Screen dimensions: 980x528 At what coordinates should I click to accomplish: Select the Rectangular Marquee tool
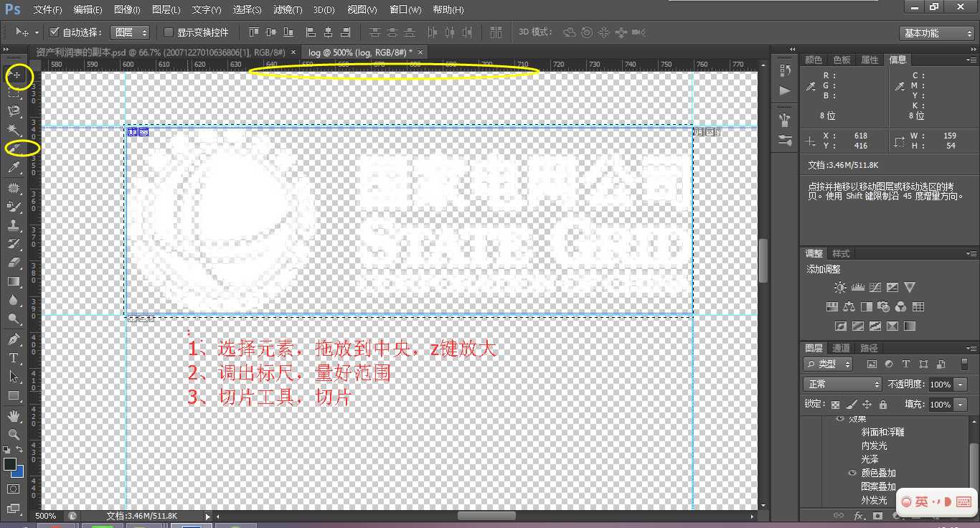click(14, 93)
